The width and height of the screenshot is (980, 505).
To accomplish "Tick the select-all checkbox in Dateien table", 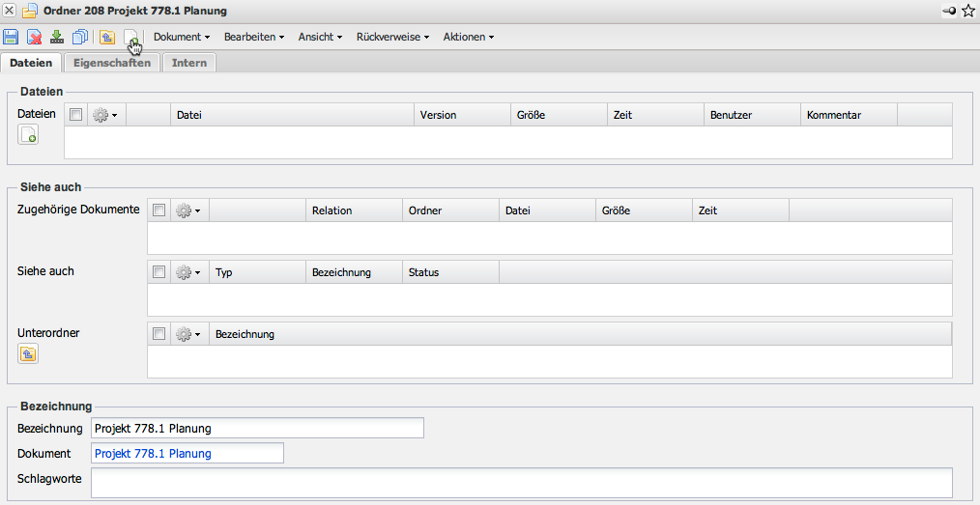I will [x=76, y=115].
